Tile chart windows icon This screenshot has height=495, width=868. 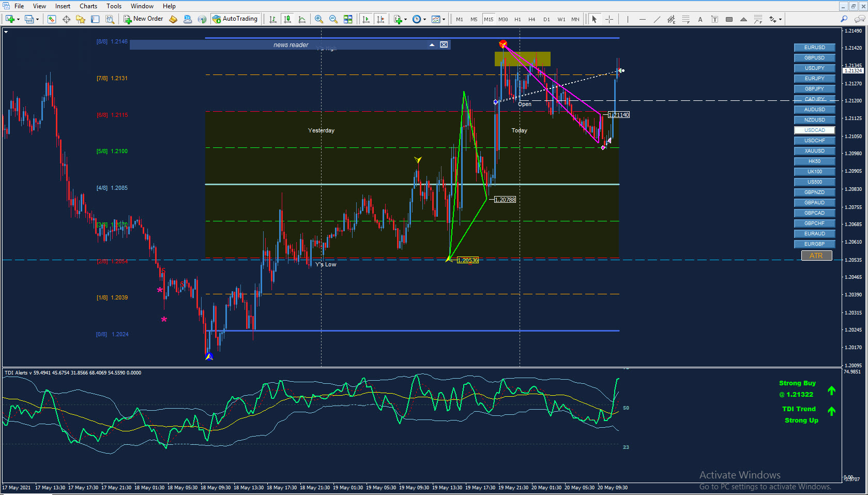click(348, 19)
